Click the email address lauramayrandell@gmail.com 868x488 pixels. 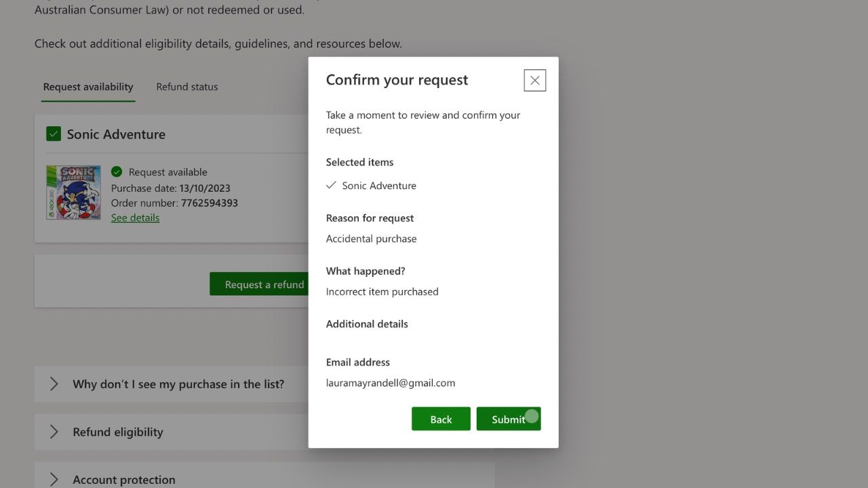coord(391,383)
